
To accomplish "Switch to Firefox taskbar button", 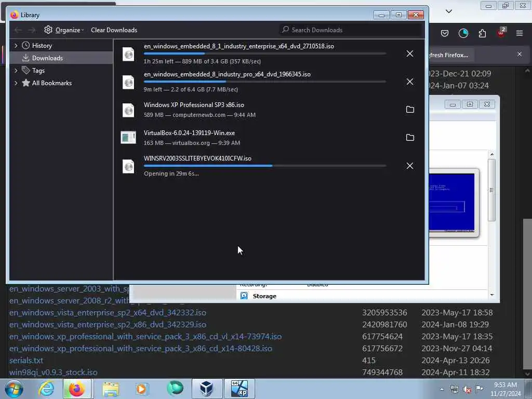I will click(x=77, y=389).
